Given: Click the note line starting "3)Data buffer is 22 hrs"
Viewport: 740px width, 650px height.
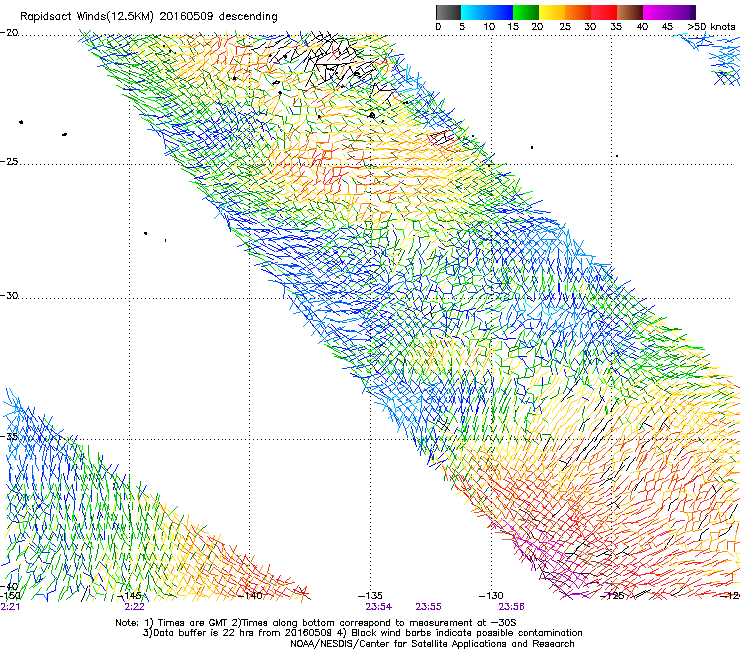Looking at the screenshot, I should (x=362, y=633).
